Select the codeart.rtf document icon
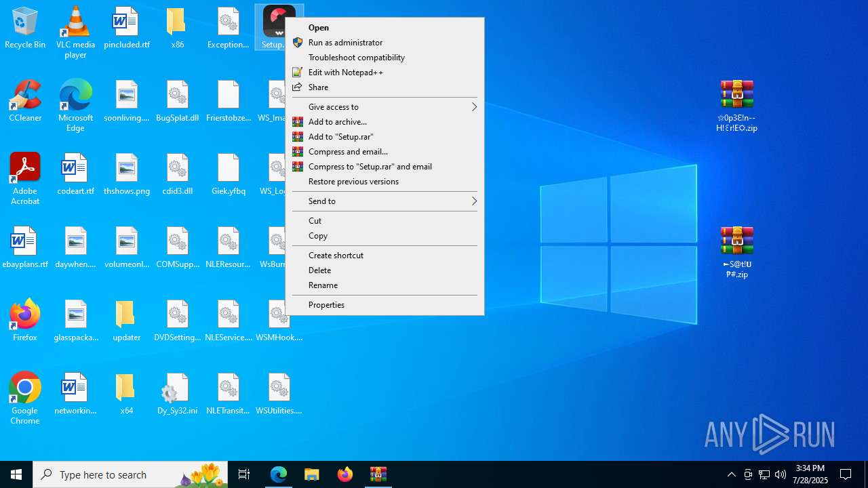868x488 pixels. tap(75, 174)
